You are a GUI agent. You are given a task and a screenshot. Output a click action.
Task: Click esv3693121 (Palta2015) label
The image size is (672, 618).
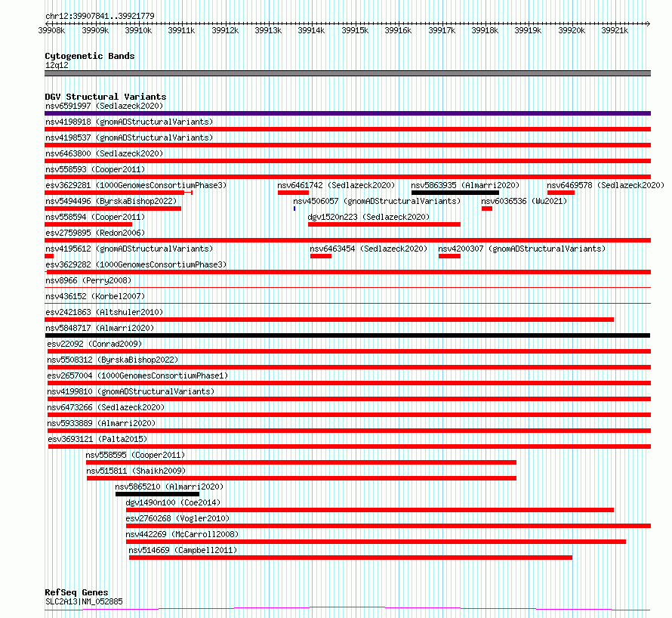coord(97,439)
